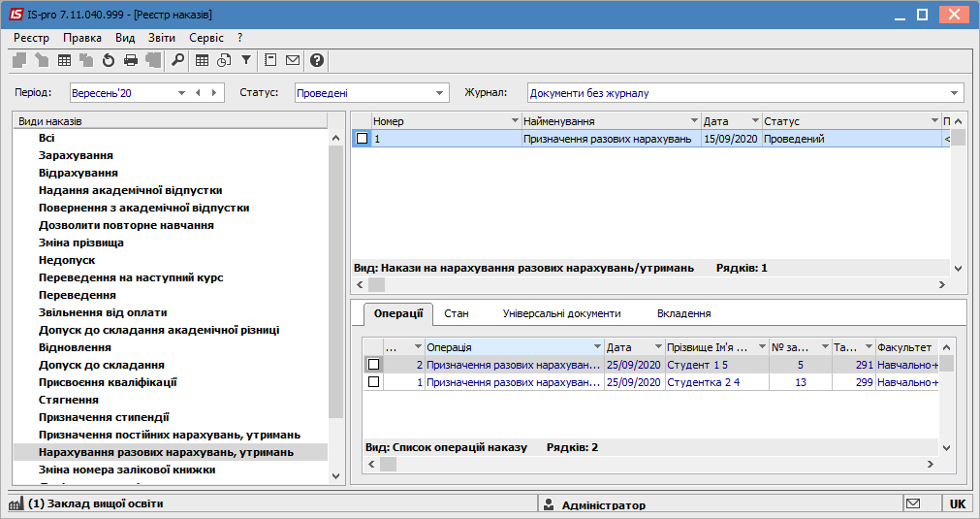Click the envelope mail toolbar icon
Screen dimensions: 980x519
tap(293, 60)
